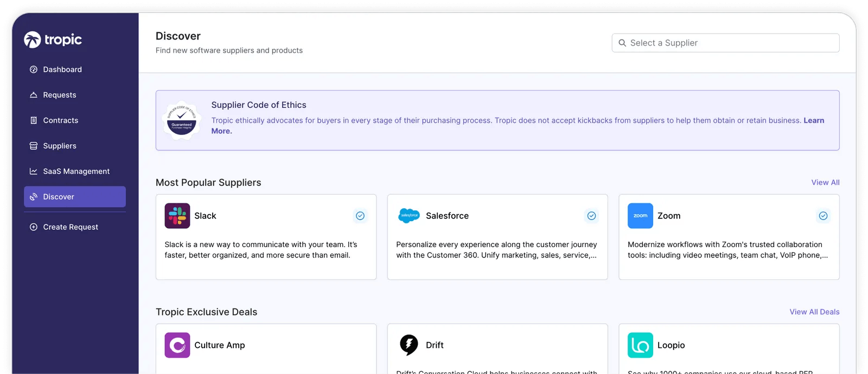Click the Create Request plus icon
The image size is (868, 374).
click(34, 227)
